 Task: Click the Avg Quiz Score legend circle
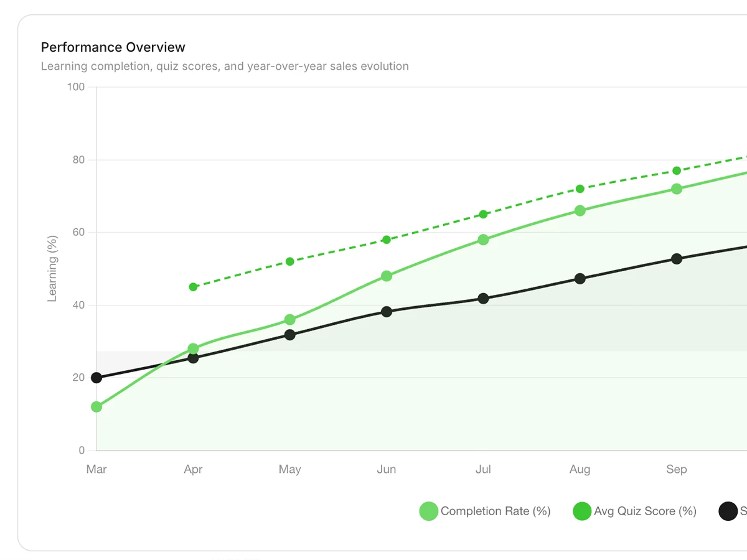(581, 511)
